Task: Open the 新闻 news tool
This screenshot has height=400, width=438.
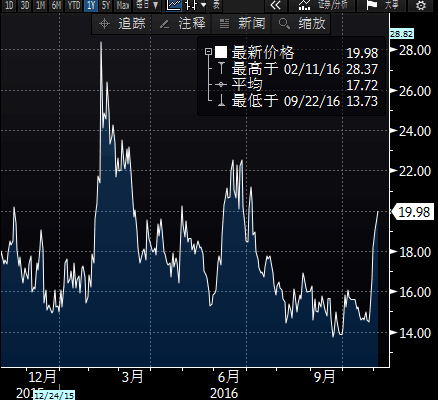Action: 242,24
